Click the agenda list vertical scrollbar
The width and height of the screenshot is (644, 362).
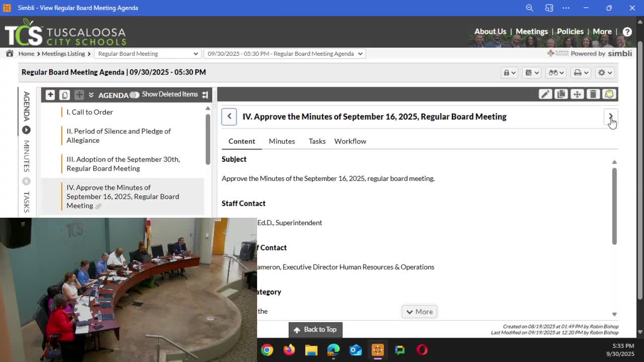pos(208,138)
